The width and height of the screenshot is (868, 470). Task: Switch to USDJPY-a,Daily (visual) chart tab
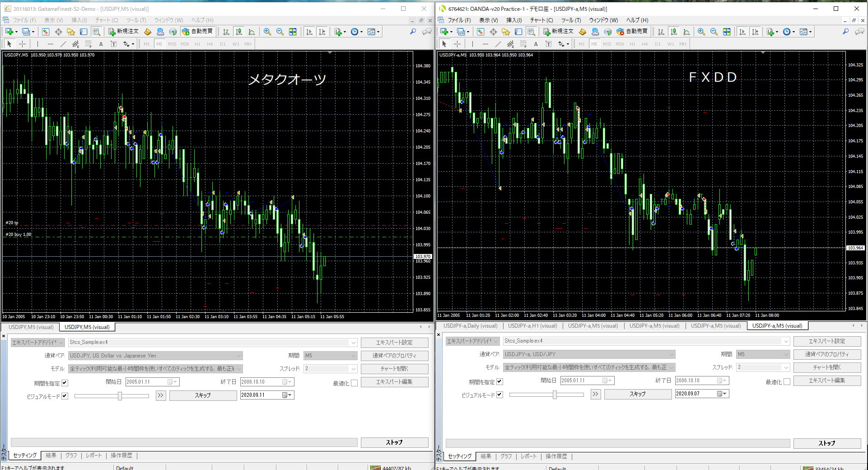pyautogui.click(x=470, y=326)
